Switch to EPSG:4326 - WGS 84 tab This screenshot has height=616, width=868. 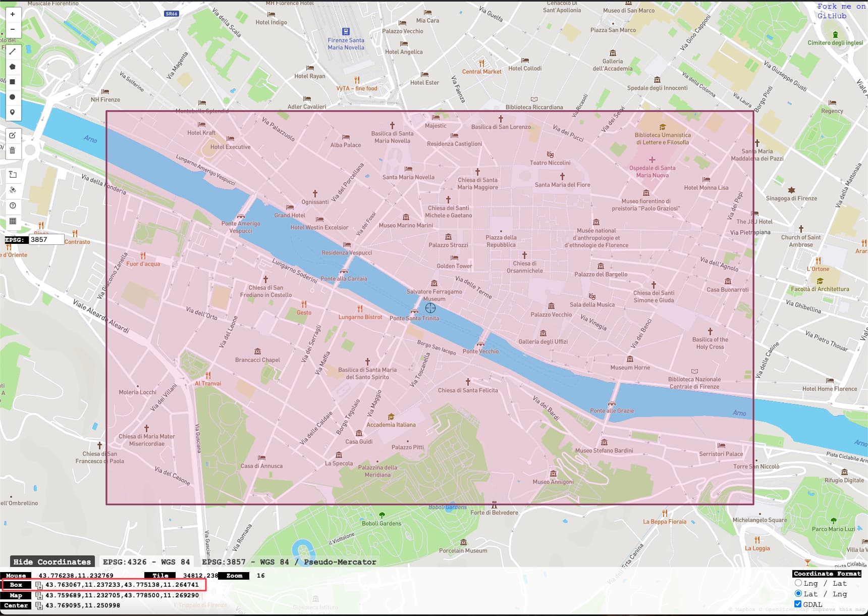coord(146,562)
